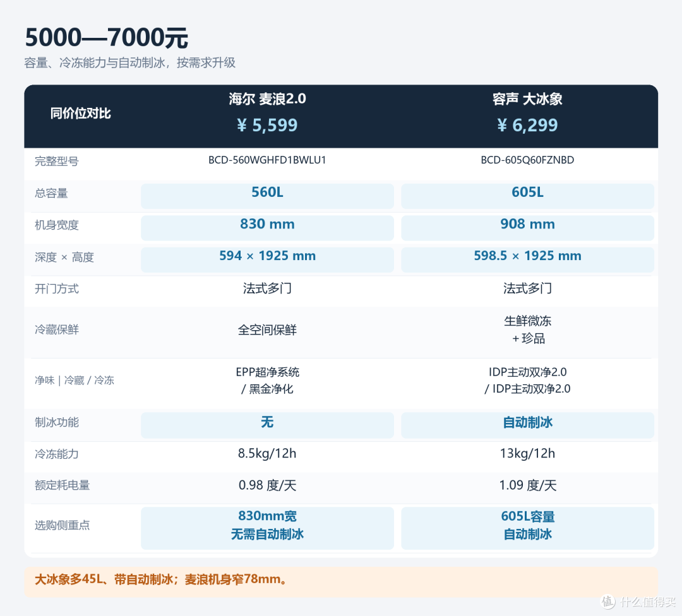This screenshot has width=682, height=616.
Task: Click 法式多门 in the 海尔 column
Action: coord(267,288)
